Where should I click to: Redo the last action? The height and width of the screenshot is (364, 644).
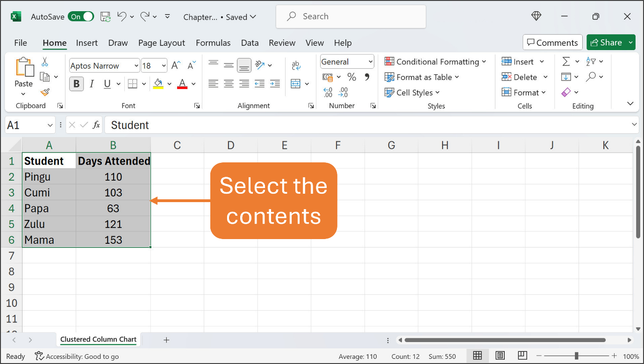pos(145,16)
